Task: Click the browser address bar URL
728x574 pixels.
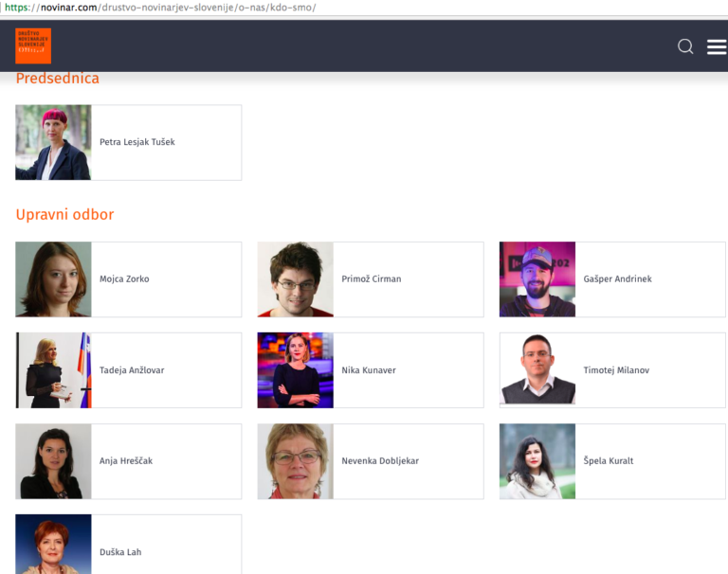Action: (x=178, y=8)
